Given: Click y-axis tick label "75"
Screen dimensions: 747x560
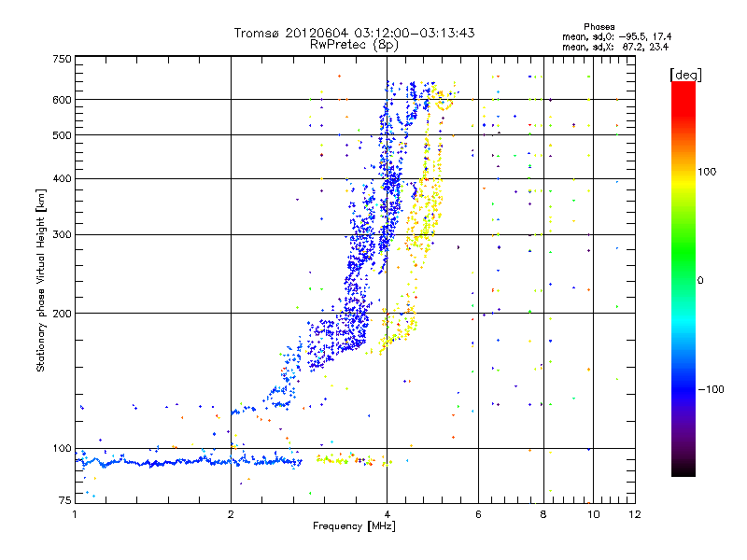Looking at the screenshot, I should click(65, 500).
